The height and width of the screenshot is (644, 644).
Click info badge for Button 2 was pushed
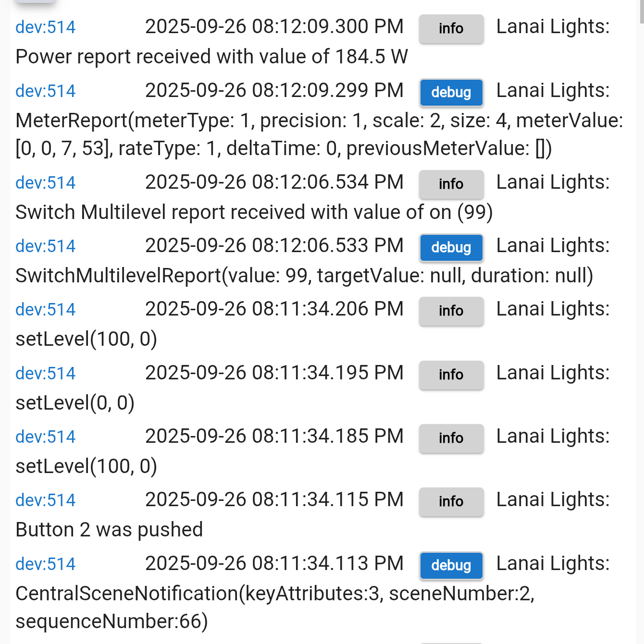(451, 502)
